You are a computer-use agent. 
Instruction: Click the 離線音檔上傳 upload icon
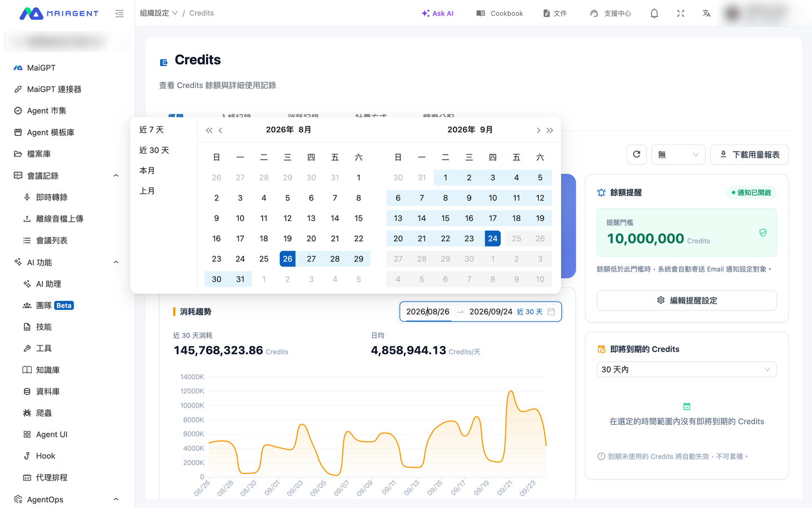(x=27, y=219)
